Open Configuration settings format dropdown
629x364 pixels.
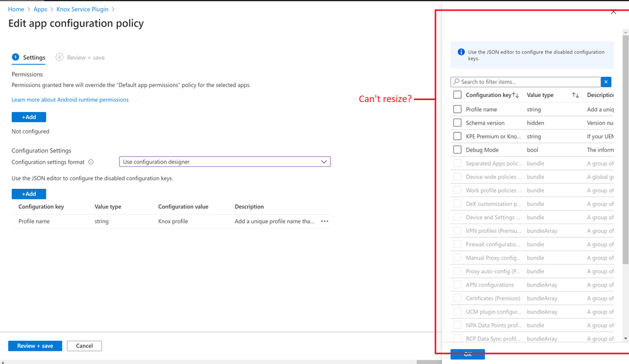click(x=225, y=162)
